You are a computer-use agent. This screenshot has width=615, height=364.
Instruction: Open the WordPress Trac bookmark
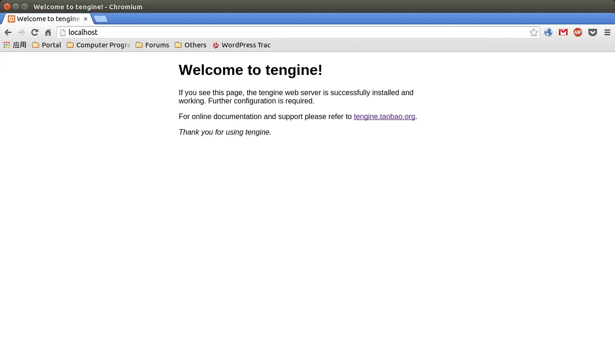tap(241, 45)
